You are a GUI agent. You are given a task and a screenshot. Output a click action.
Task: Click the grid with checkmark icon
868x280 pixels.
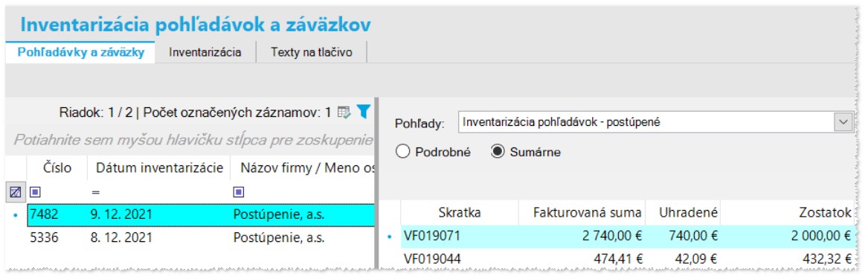pos(344,112)
